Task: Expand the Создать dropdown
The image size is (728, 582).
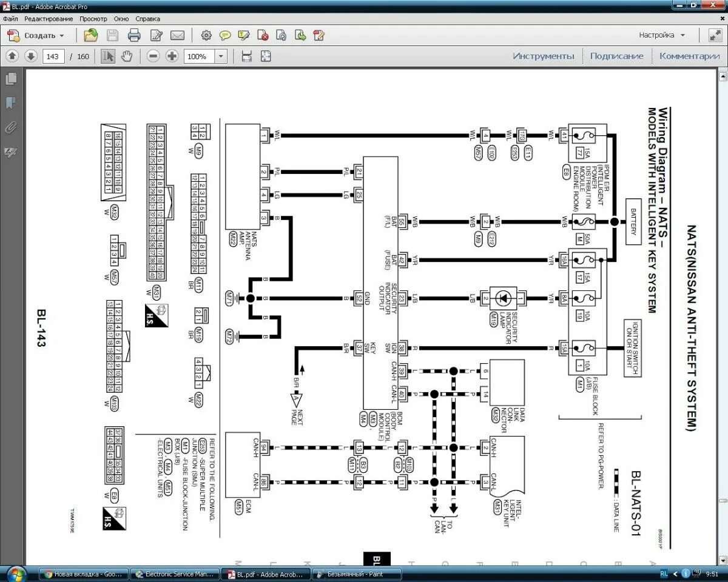Action: click(36, 35)
